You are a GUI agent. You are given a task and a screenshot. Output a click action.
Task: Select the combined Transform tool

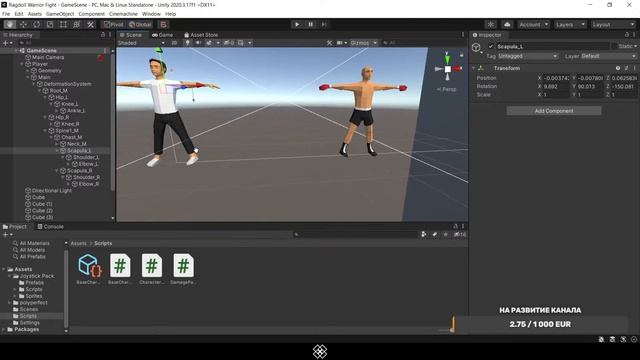click(77, 24)
